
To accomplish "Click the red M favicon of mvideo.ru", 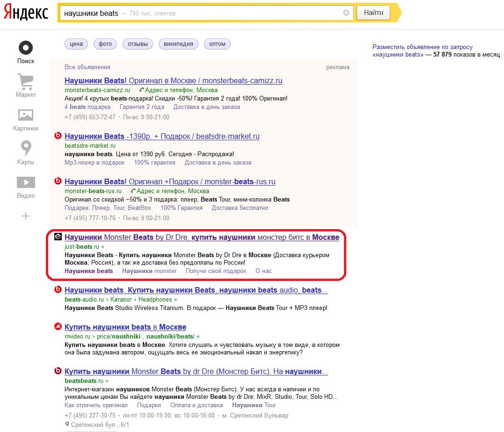I will [x=58, y=327].
